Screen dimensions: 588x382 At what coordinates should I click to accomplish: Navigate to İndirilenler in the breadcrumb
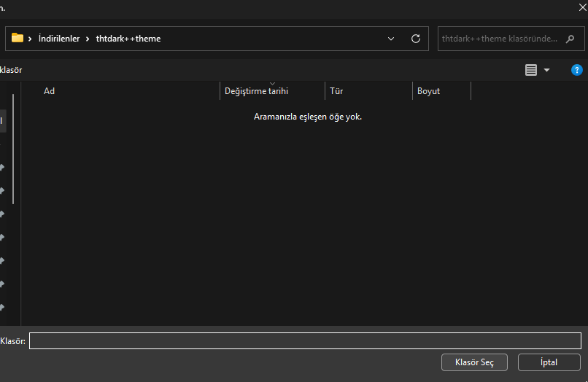59,39
